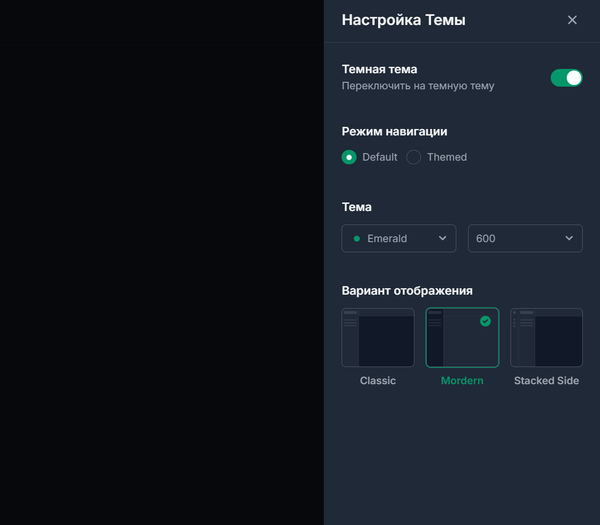Open the Emerald color theme dropdown
Screen dimensions: 600x525
[399, 238]
